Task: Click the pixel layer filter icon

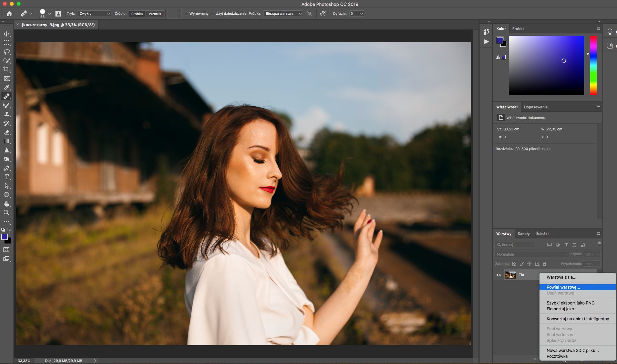Action: click(549, 245)
